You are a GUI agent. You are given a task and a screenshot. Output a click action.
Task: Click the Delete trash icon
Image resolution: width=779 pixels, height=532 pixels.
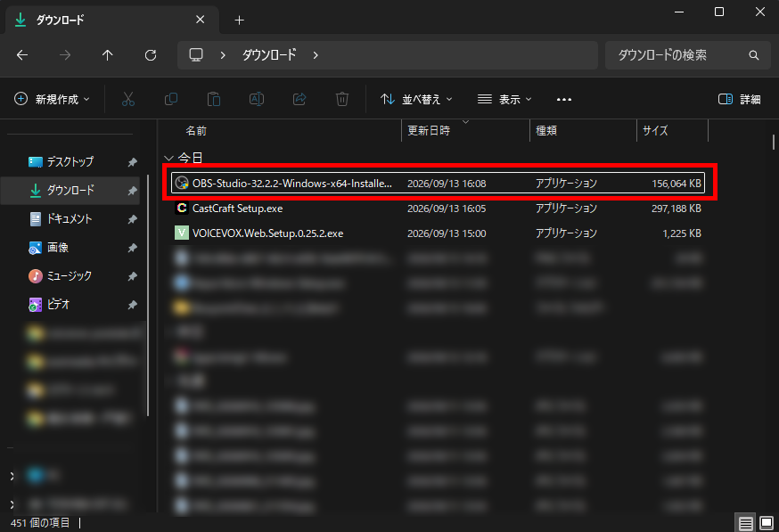click(x=342, y=99)
